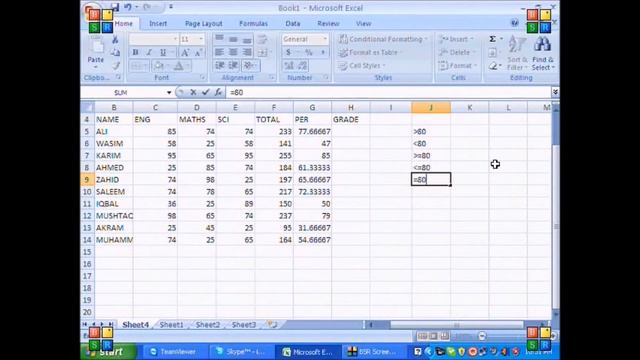This screenshot has height=360, width=640.
Task: Open the Formulas ribbon tab
Action: [x=253, y=24]
